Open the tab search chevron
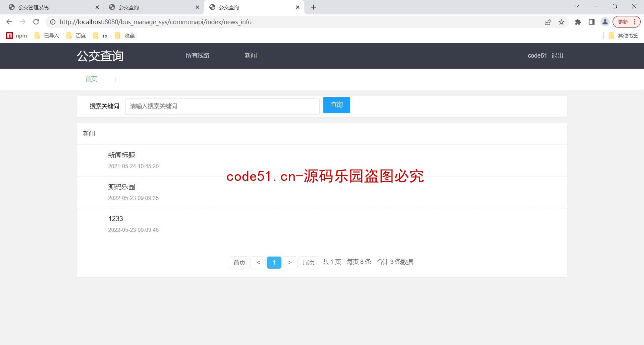 pos(577,6)
